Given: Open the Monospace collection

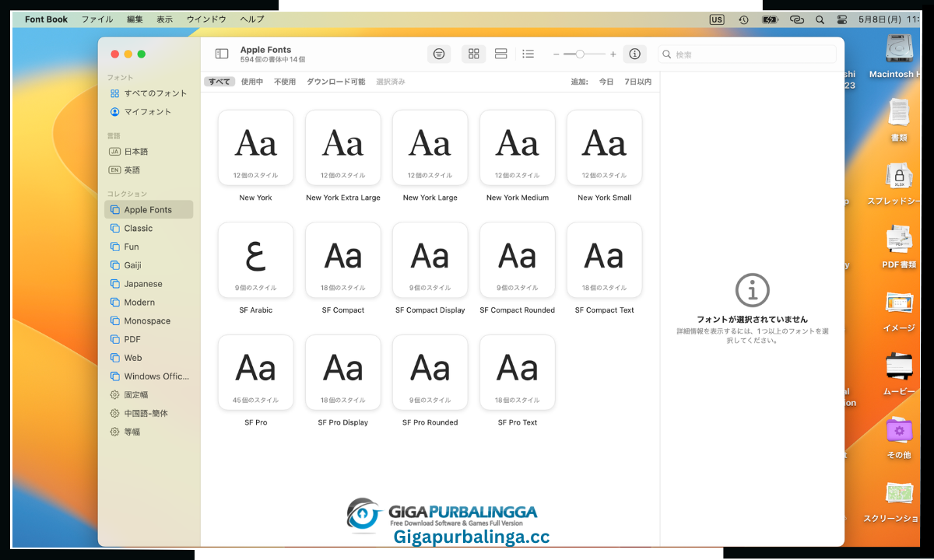Looking at the screenshot, I should click(x=149, y=321).
